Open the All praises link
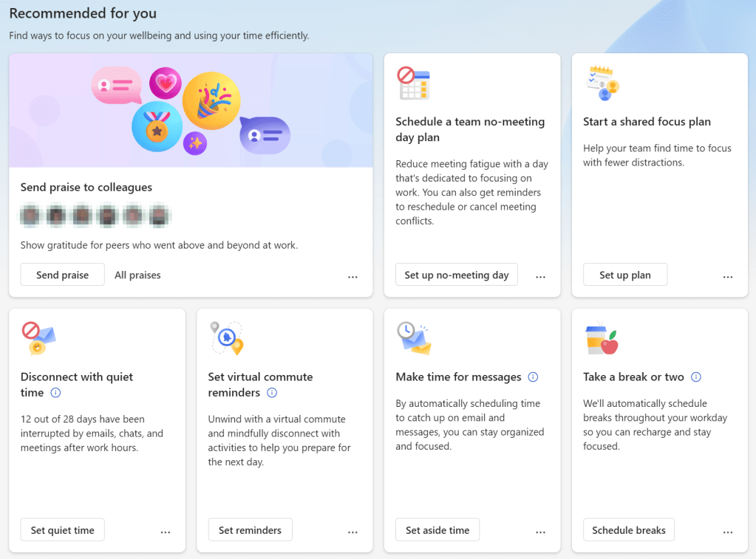This screenshot has height=559, width=756. (x=137, y=275)
